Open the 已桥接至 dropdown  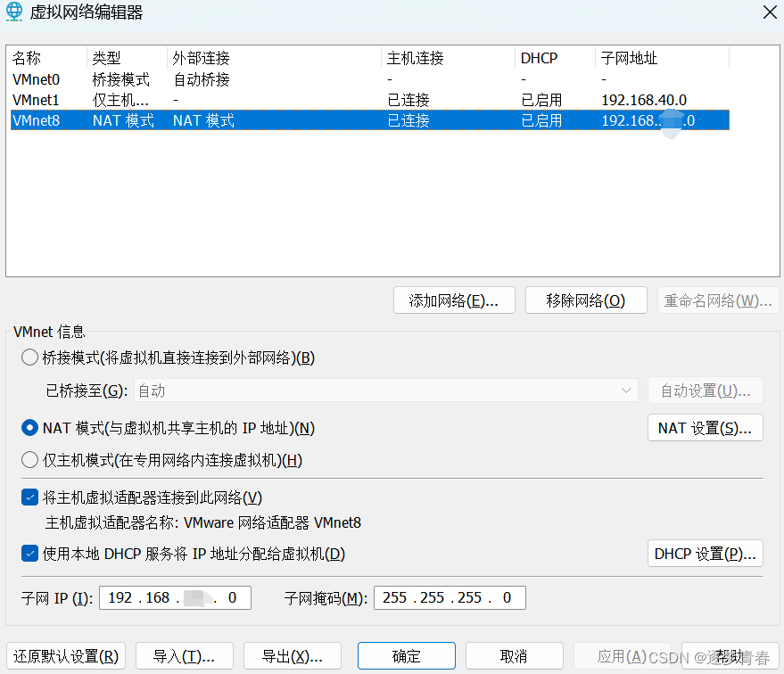click(386, 390)
